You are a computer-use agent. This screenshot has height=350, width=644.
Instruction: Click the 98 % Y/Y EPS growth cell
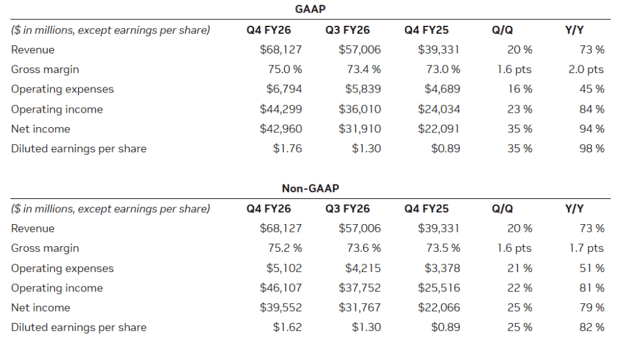pyautogui.click(x=592, y=149)
